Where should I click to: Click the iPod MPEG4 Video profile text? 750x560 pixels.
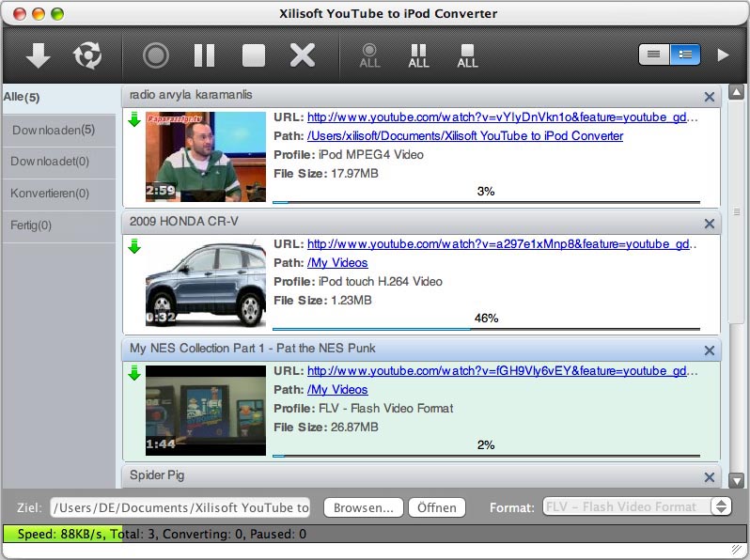point(371,155)
